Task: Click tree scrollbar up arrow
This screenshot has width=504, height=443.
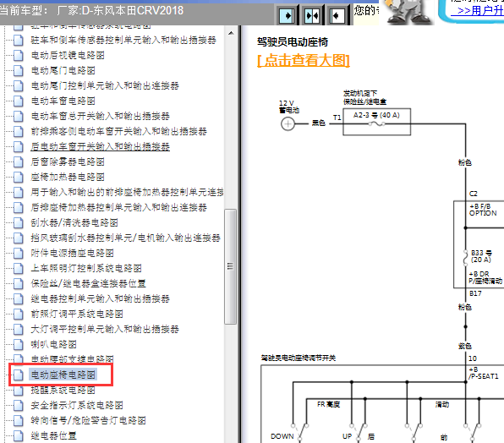Action: tap(231, 33)
